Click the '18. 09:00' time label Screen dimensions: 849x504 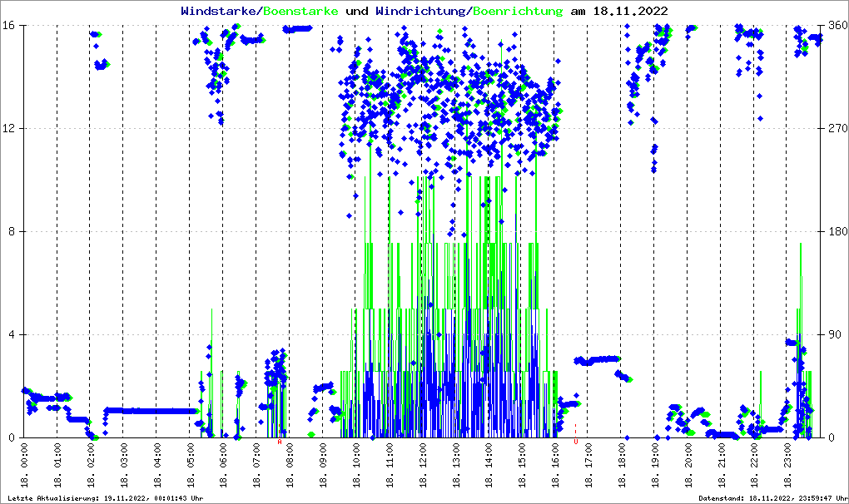[x=323, y=465]
